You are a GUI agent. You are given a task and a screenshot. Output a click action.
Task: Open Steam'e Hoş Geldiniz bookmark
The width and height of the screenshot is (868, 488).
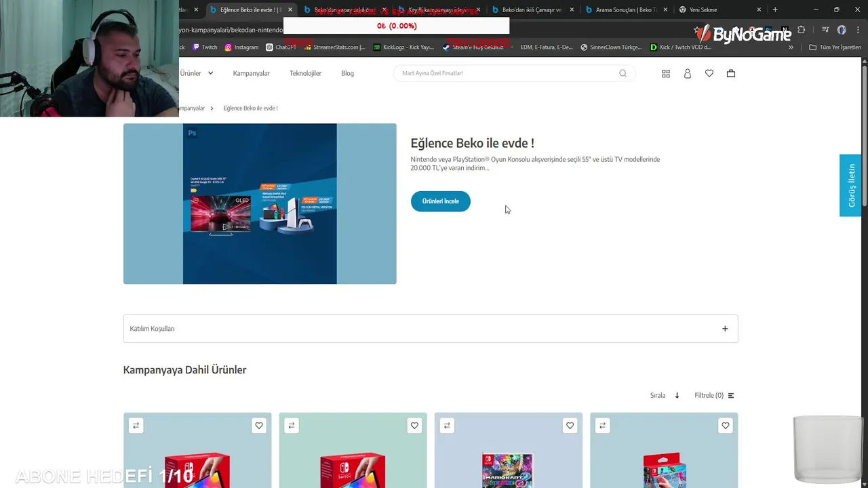pos(473,47)
